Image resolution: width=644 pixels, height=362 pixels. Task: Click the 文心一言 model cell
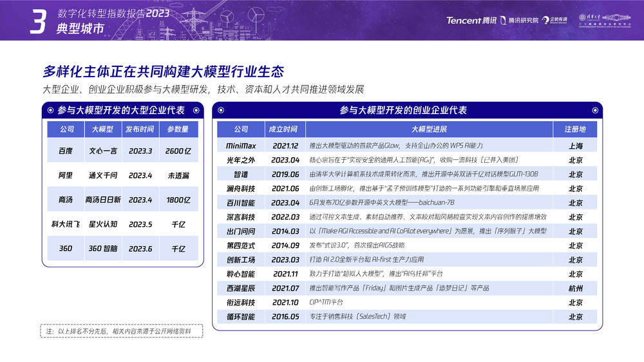point(102,151)
